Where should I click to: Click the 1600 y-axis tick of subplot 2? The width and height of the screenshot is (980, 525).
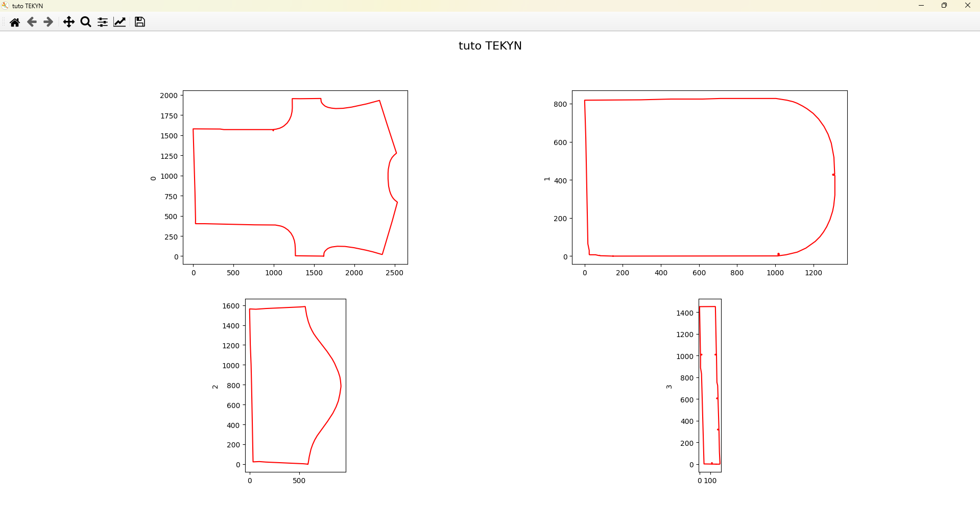coord(230,306)
